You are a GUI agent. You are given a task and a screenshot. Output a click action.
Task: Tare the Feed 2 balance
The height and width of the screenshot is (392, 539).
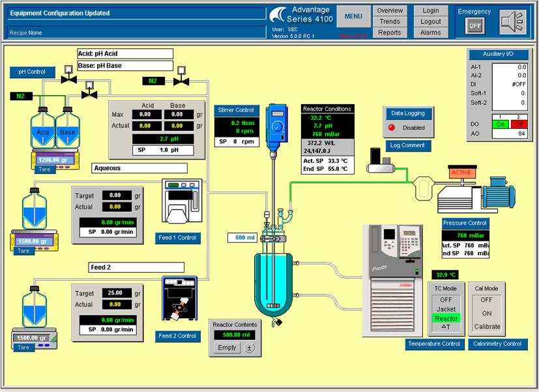click(23, 347)
